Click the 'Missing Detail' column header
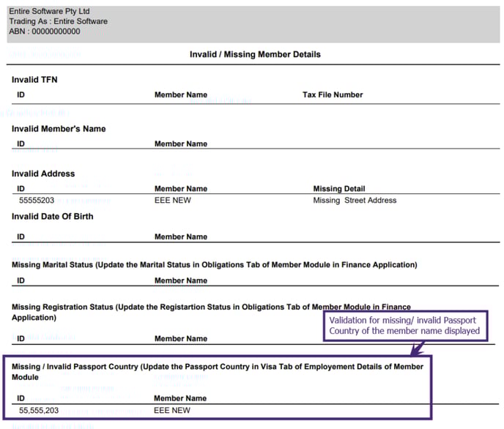504x429 pixels. point(338,189)
